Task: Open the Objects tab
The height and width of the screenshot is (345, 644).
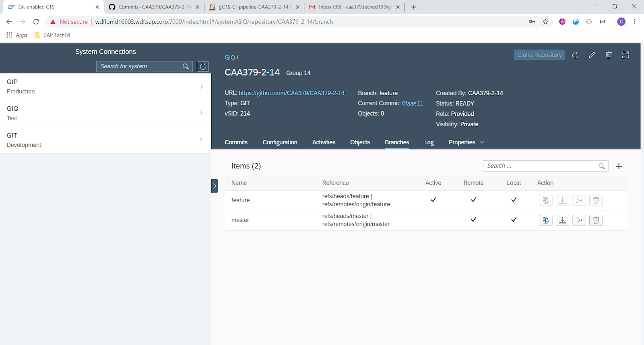Action: [360, 142]
